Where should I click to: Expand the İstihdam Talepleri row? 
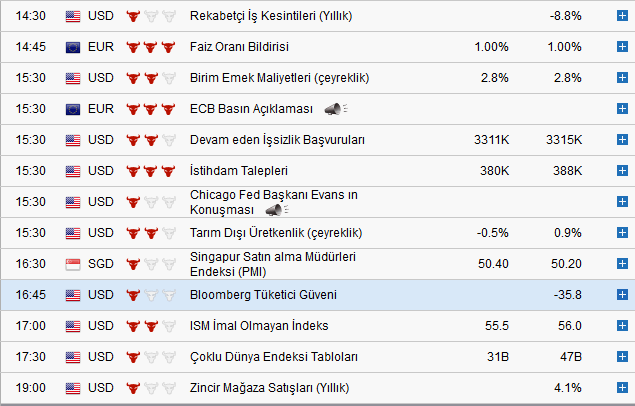[621, 171]
